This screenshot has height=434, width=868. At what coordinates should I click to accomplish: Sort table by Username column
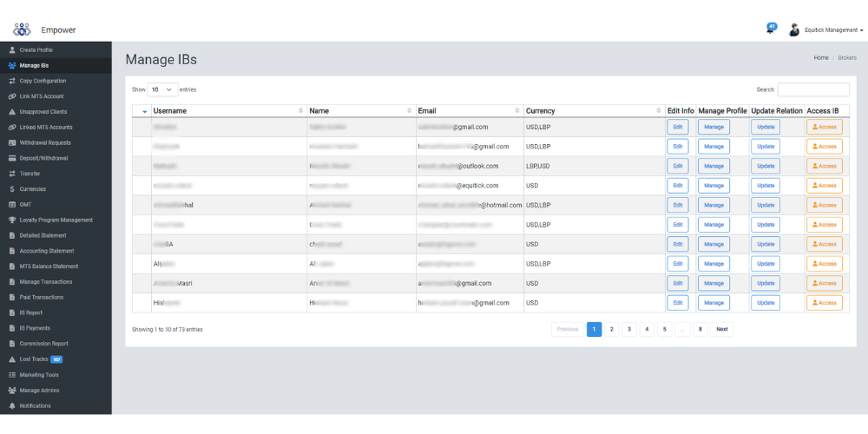tap(227, 111)
